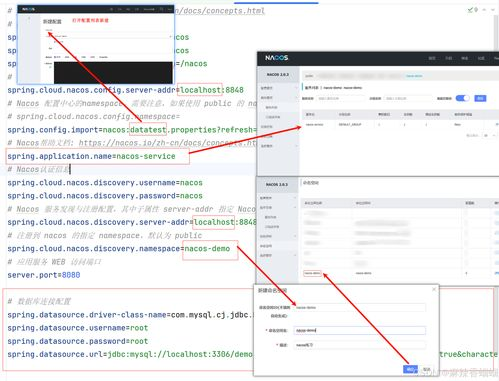Open the embedded new configuration screenshot thumbnail
This screenshot has height=381, width=499.
[x=96, y=44]
